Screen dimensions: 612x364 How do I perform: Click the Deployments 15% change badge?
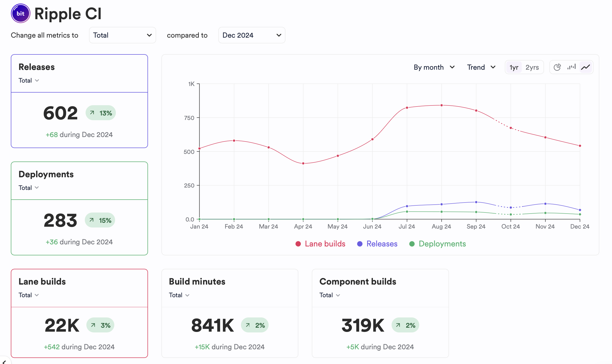click(x=100, y=220)
